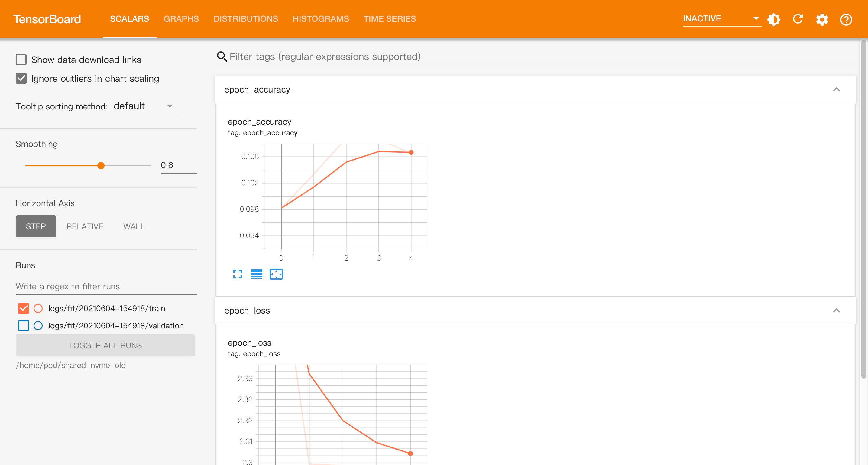Screen dimensions: 868x465
Task: Adjust the Smoothing slider handle
Action: tap(101, 166)
